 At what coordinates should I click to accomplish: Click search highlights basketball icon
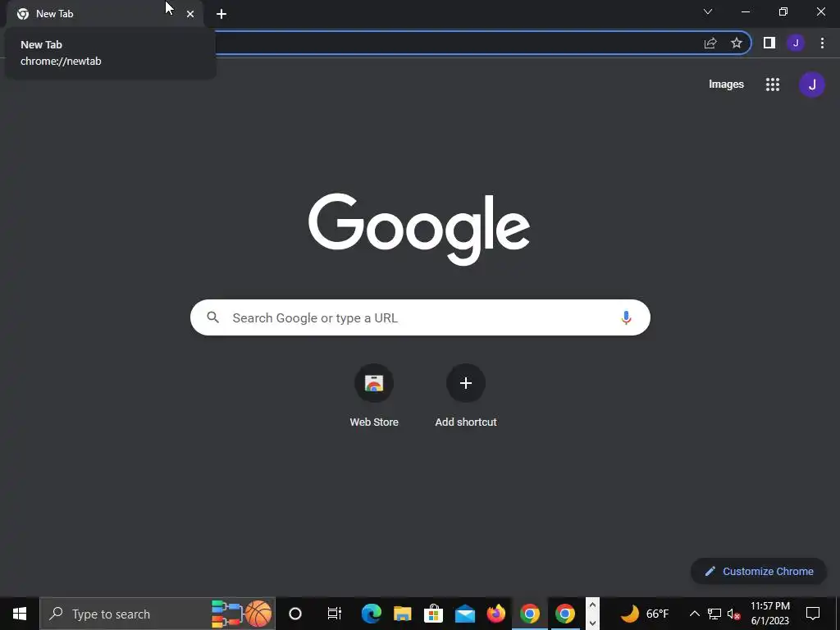point(258,614)
